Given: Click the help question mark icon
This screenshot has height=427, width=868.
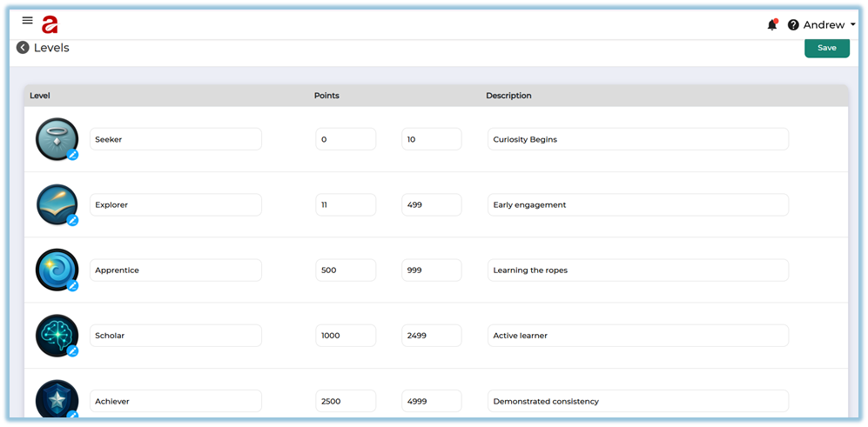Looking at the screenshot, I should (793, 25).
